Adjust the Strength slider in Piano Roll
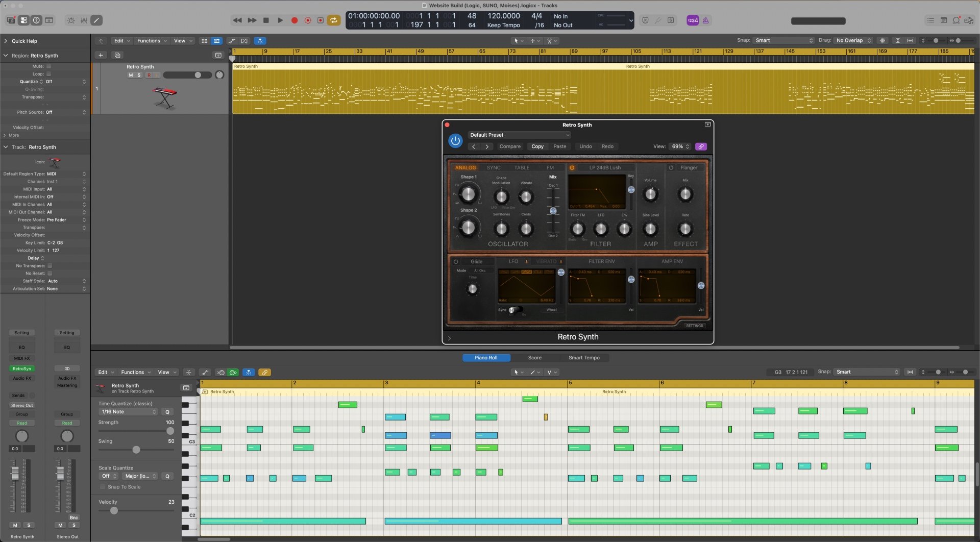Screen dimensions: 980x542 tap(170, 431)
